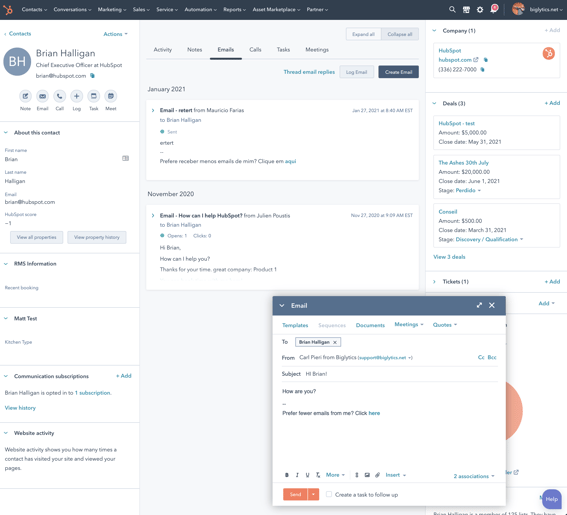The height and width of the screenshot is (515, 567).
Task: Open First name property details icon
Action: (125, 158)
